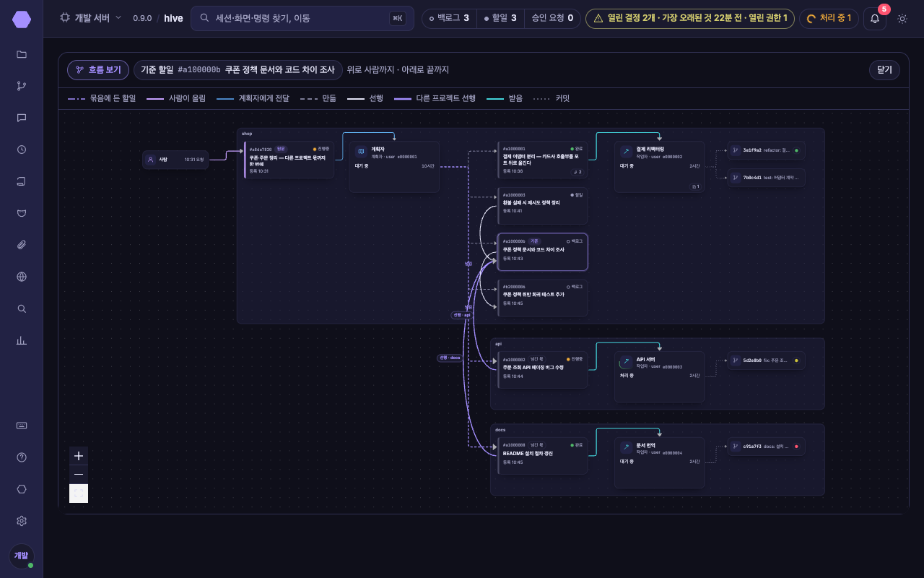Image resolution: width=924 pixels, height=578 pixels.
Task: Open the git branch icon in the sidebar
Action: 22,86
